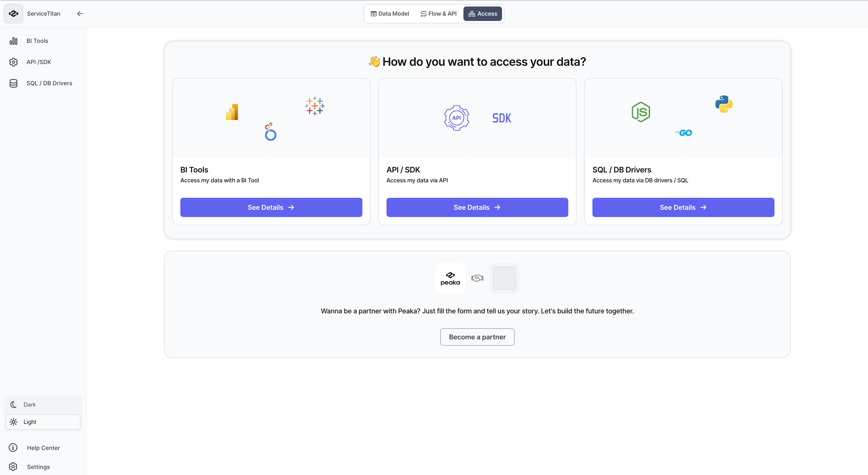This screenshot has width=868, height=475.
Task: Click the ServiceTitan logo at top left
Action: 13,13
